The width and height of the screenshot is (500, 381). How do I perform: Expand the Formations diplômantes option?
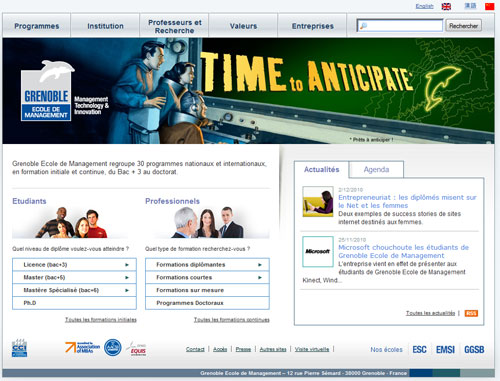coord(207,265)
